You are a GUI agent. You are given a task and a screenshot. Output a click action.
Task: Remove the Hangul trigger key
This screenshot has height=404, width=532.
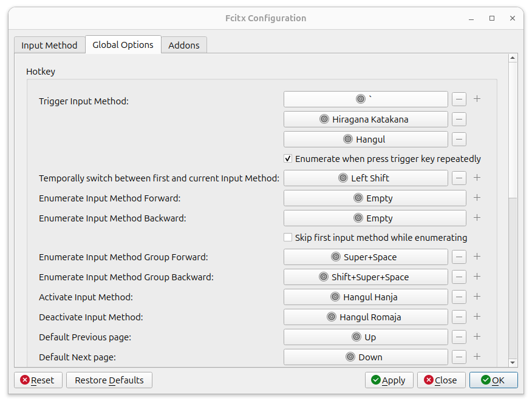coord(459,140)
